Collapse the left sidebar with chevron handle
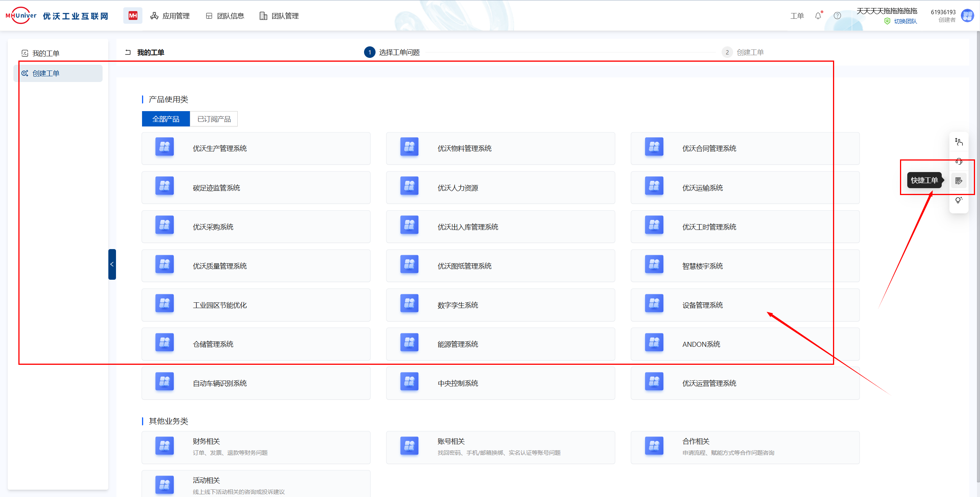980x497 pixels. pos(112,264)
